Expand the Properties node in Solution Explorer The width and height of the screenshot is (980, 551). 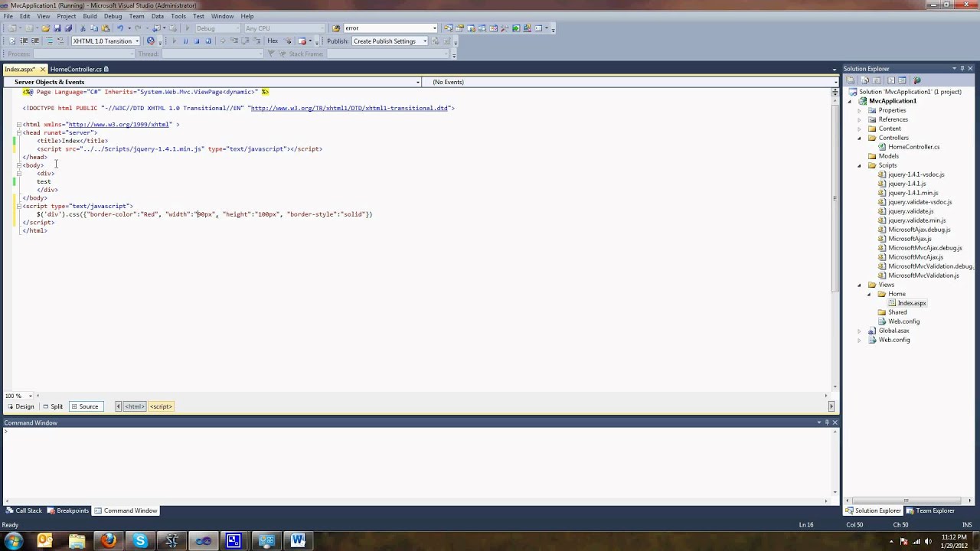coord(859,110)
